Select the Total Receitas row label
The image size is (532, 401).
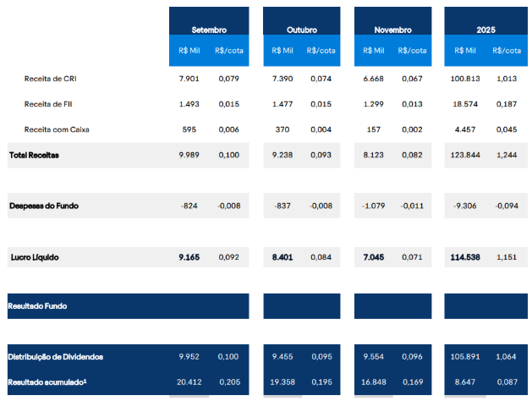coord(34,155)
